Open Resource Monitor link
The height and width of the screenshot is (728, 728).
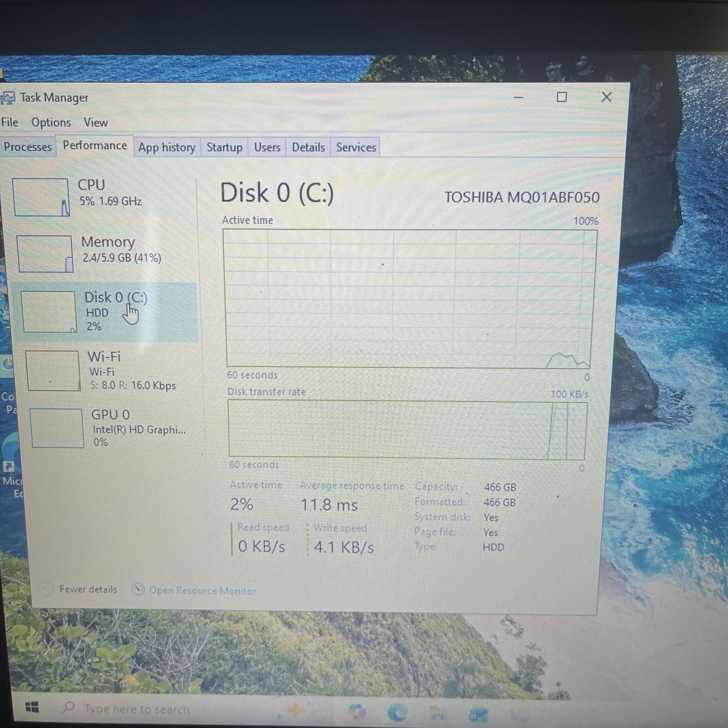(x=202, y=591)
